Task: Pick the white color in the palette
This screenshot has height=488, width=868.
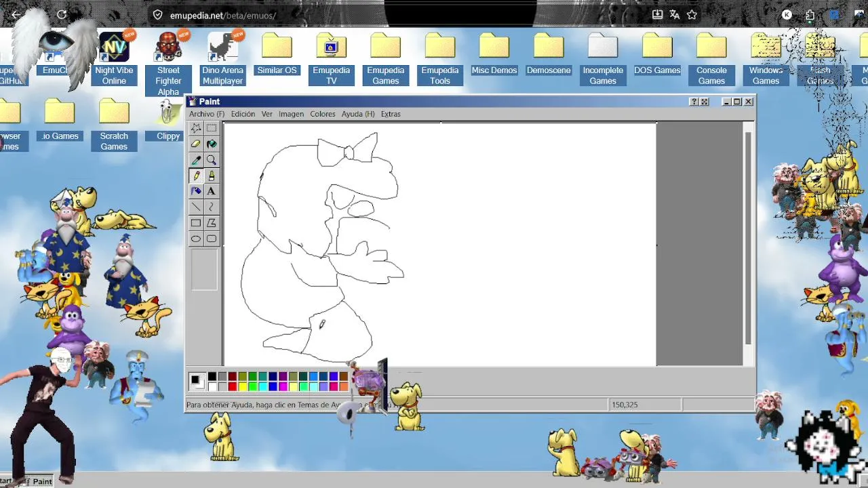Action: (x=212, y=386)
